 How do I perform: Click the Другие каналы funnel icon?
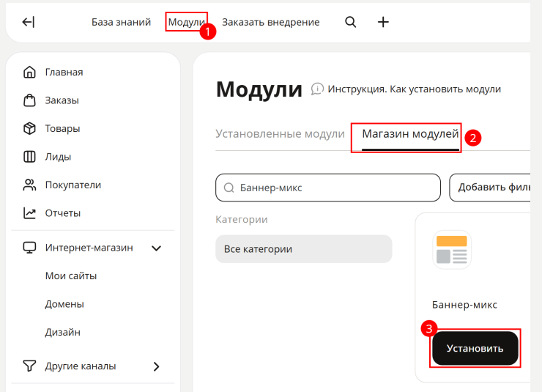(29, 366)
